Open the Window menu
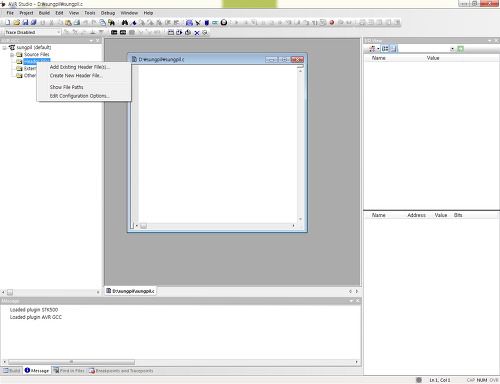The width and height of the screenshot is (500, 384). click(129, 13)
